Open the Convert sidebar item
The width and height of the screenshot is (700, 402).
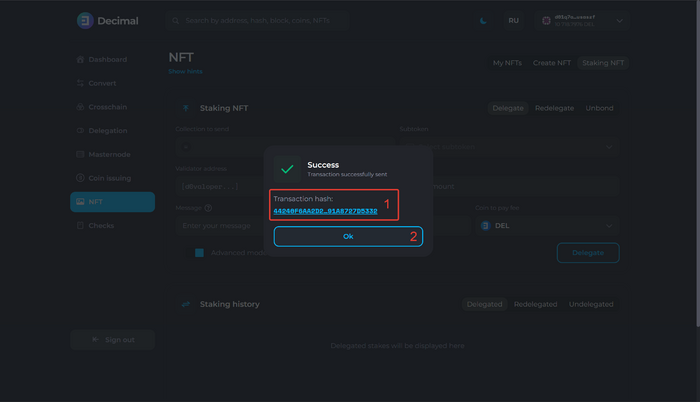tap(112, 83)
